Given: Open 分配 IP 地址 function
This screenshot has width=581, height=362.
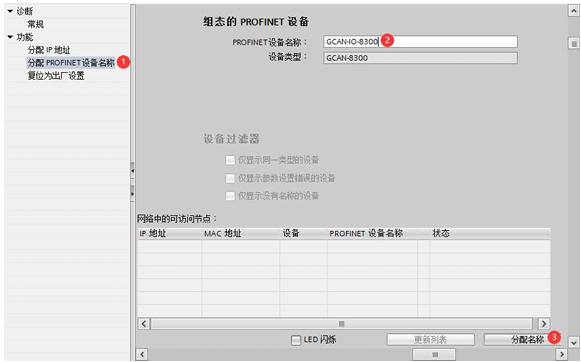Looking at the screenshot, I should point(49,50).
